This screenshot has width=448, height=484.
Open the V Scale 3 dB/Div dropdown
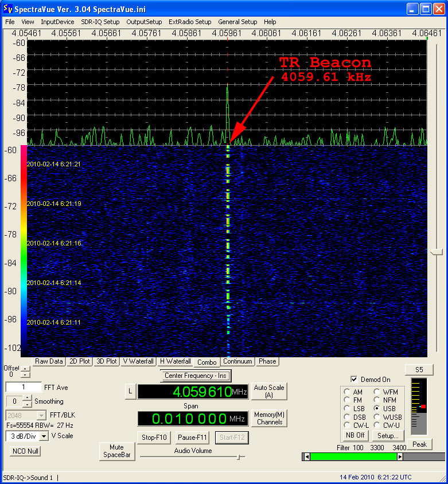[x=44, y=436]
